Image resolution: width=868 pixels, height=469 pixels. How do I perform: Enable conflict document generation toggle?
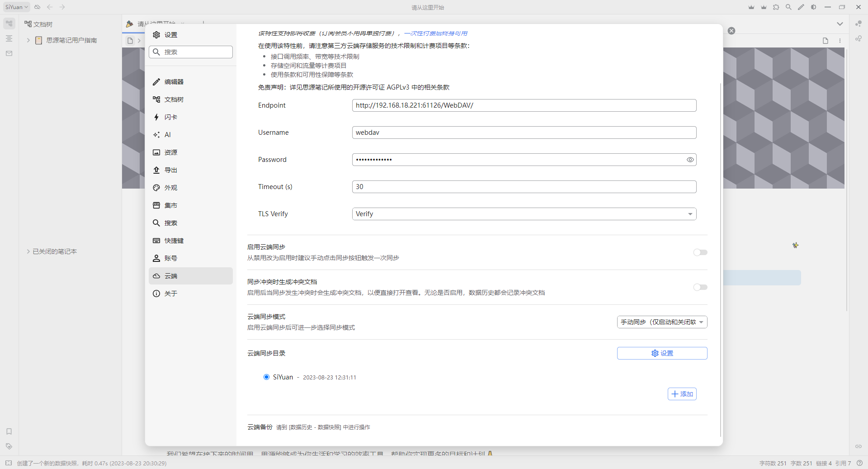[699, 287]
